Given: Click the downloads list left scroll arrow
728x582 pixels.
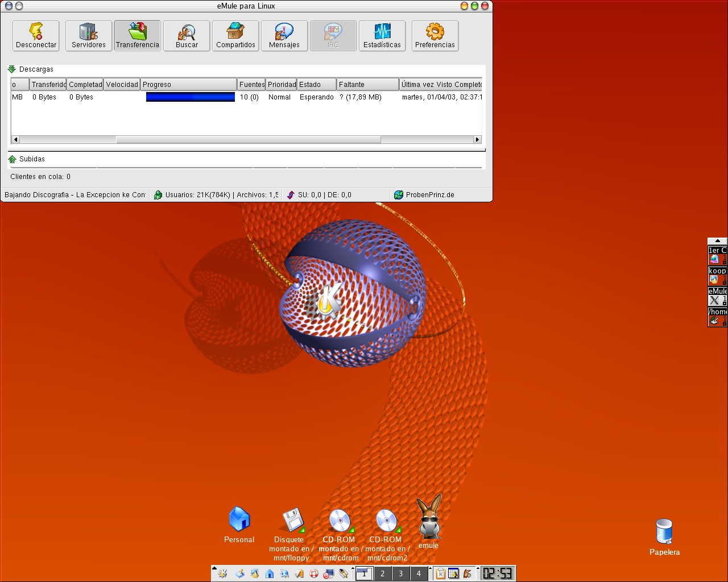Looking at the screenshot, I should [x=15, y=139].
